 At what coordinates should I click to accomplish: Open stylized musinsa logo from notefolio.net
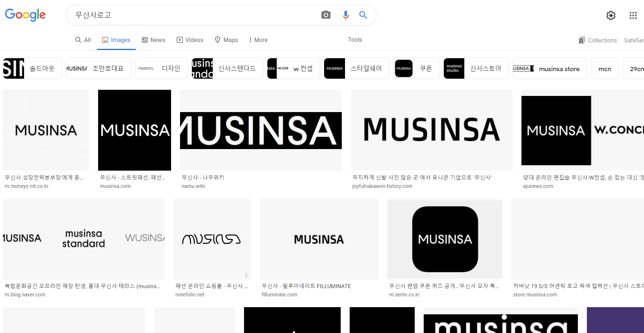coord(212,239)
